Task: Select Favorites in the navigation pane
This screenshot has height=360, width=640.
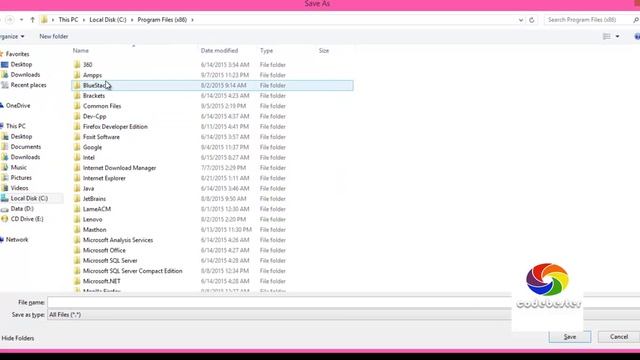Action: click(17, 54)
